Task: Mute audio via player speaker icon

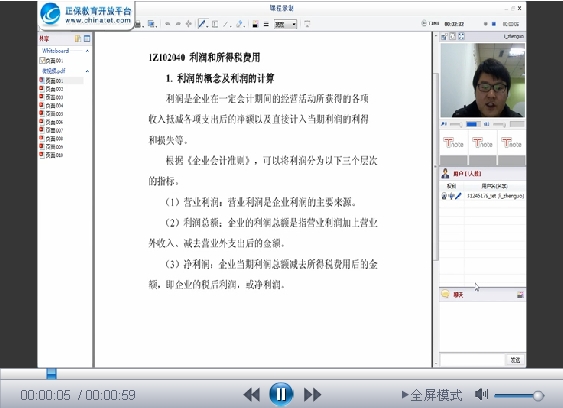Action: (481, 394)
